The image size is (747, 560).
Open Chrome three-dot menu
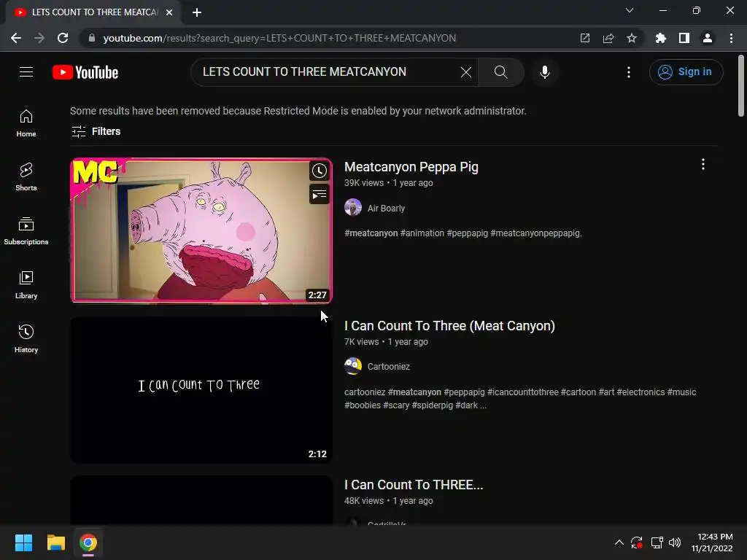(x=731, y=38)
